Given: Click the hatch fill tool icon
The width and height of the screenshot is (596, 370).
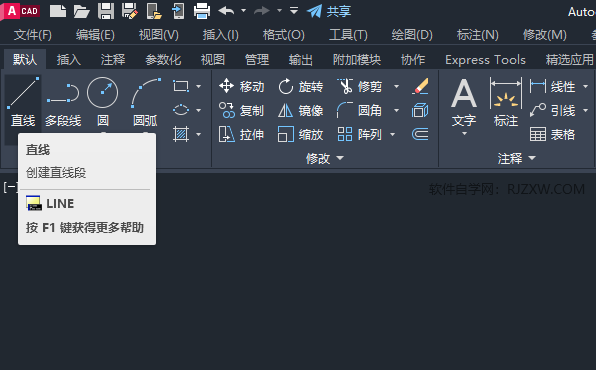Looking at the screenshot, I should pyautogui.click(x=181, y=134).
